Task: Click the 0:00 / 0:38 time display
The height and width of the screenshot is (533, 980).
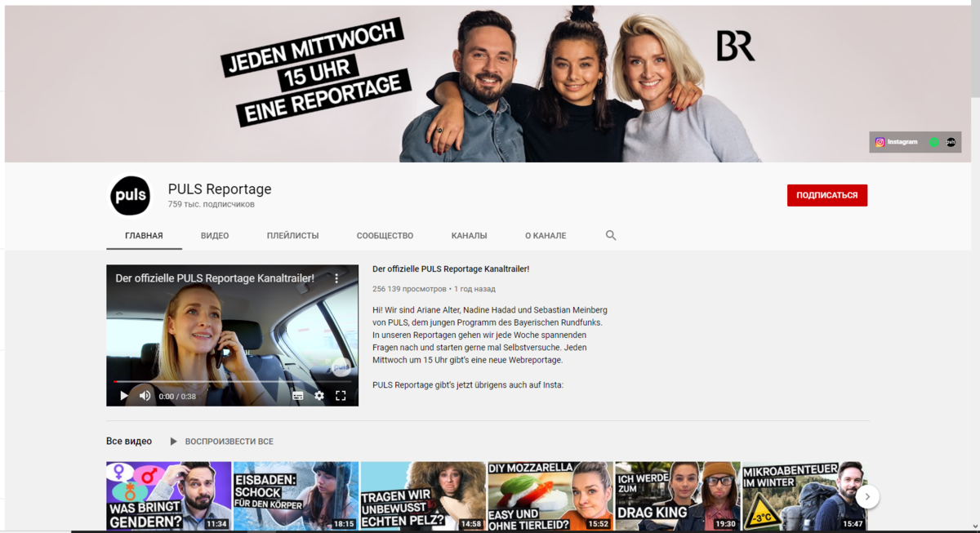Action: (x=177, y=396)
